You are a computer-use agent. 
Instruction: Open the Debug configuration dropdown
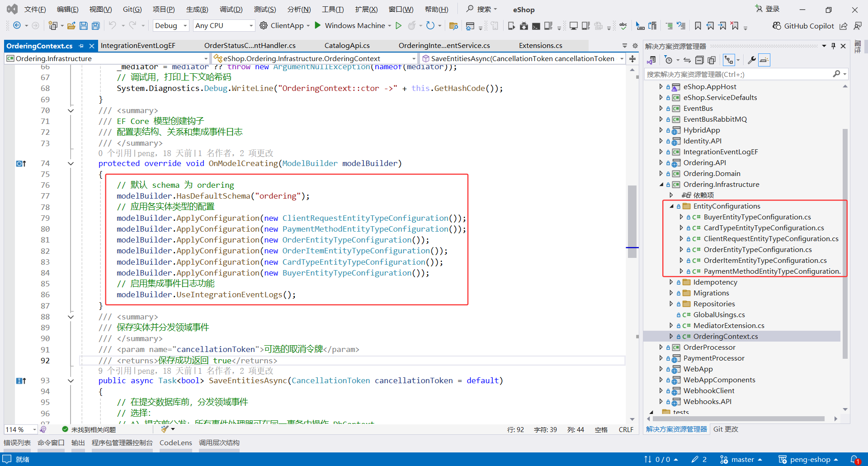coord(171,26)
